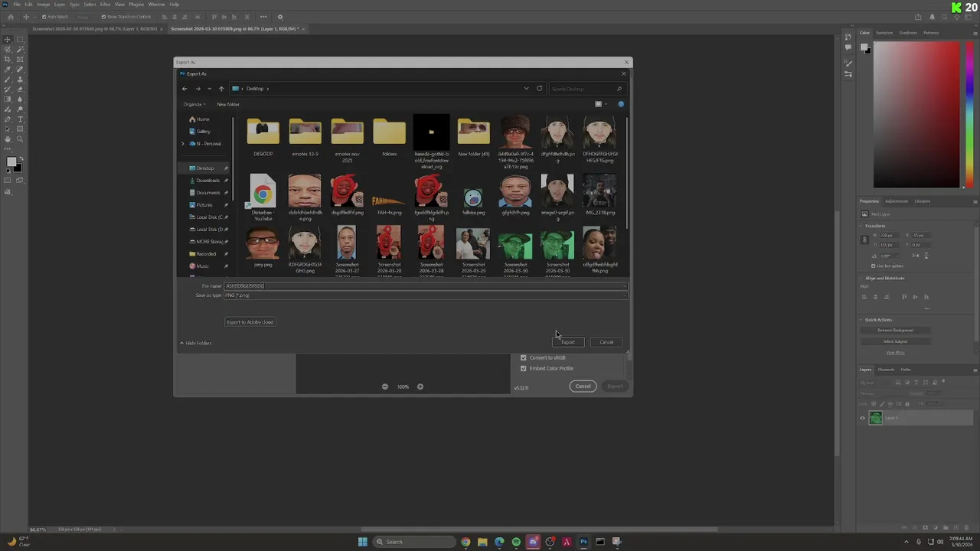Refresh the Desktop folder listing
The width and height of the screenshot is (980, 551).
point(539,89)
